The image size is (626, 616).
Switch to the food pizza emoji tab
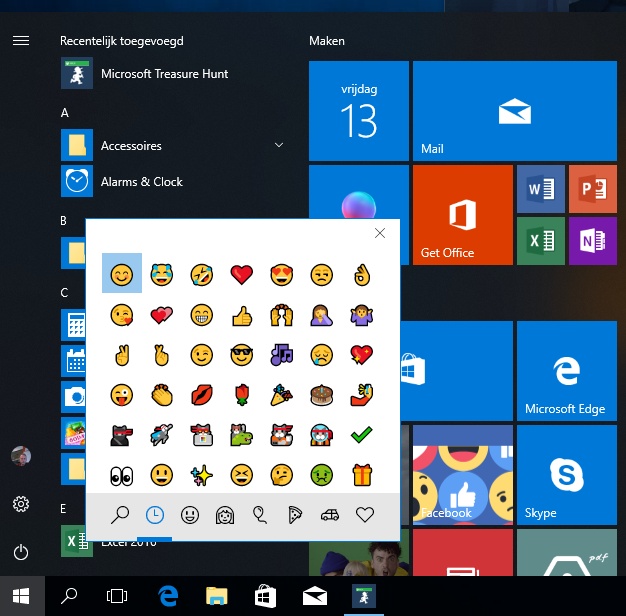295,515
